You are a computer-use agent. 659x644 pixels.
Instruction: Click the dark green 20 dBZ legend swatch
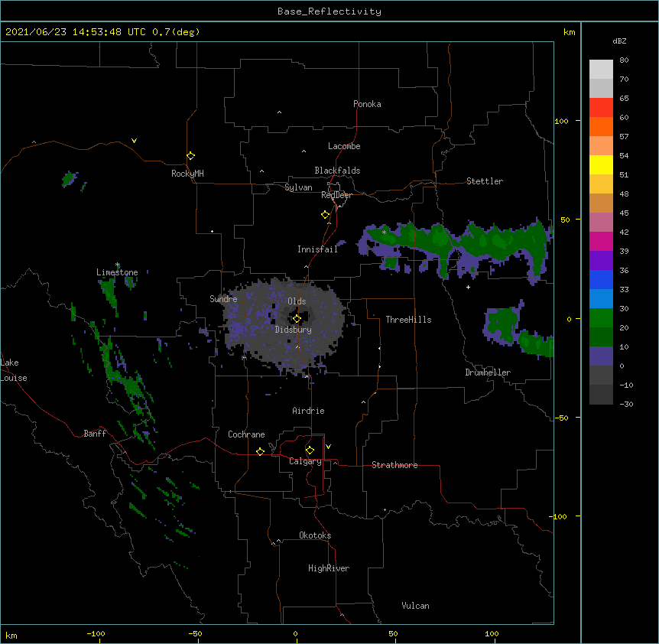(601, 337)
